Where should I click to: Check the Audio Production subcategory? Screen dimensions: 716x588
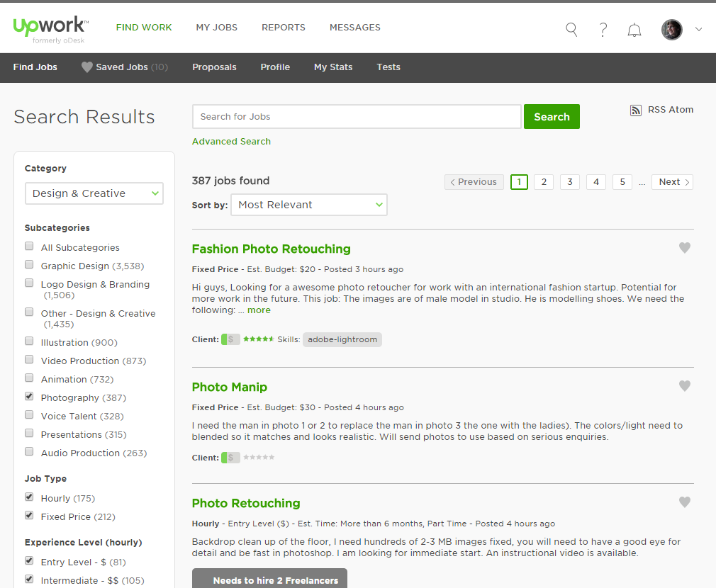29,451
